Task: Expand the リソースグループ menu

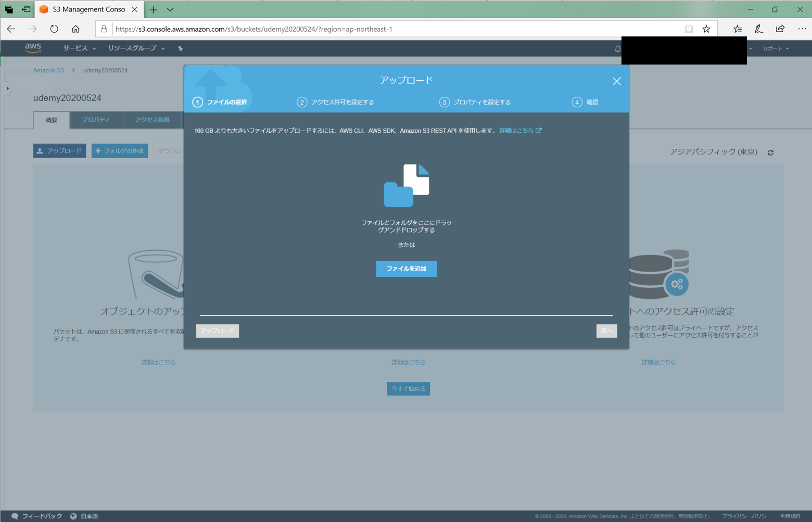Action: point(136,48)
